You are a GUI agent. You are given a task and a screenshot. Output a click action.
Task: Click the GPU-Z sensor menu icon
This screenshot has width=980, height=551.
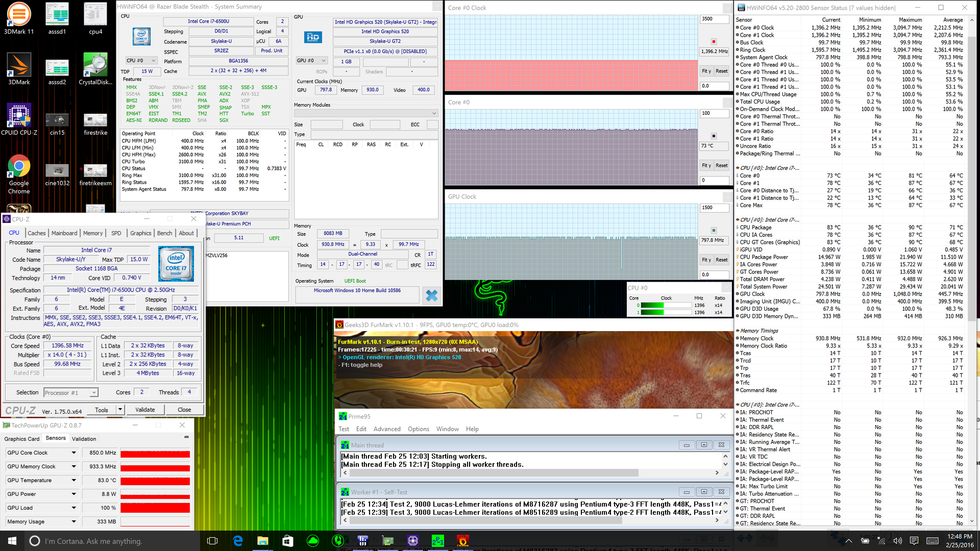tap(186, 437)
